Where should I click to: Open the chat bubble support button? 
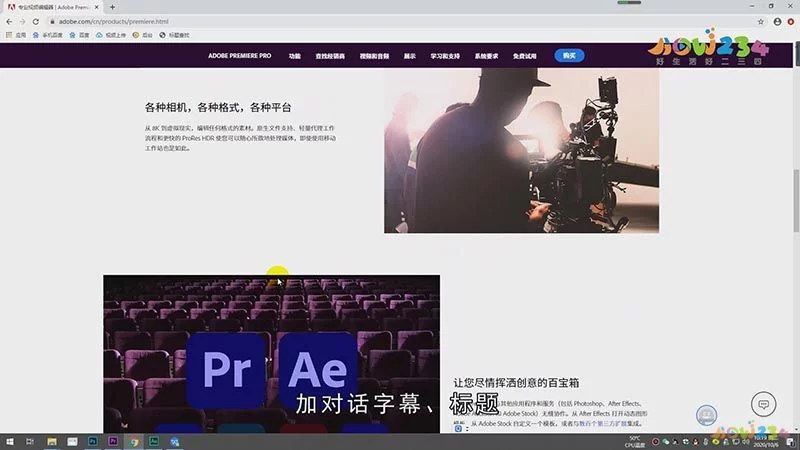pyautogui.click(x=763, y=404)
